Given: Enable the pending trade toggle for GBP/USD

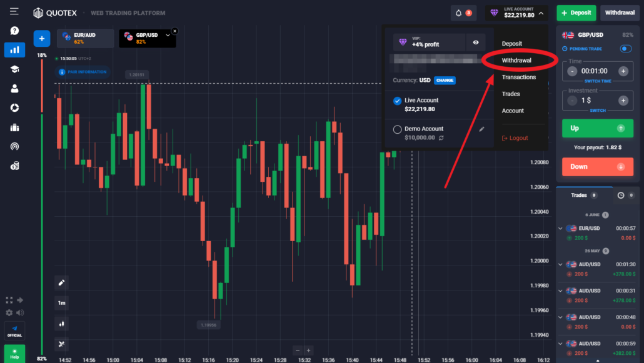Looking at the screenshot, I should pos(625,47).
